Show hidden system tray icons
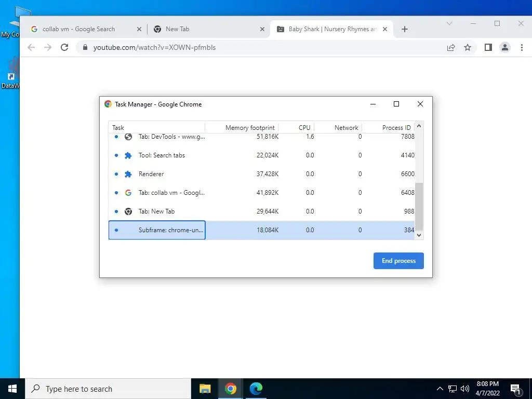The width and height of the screenshot is (532, 399). point(440,389)
